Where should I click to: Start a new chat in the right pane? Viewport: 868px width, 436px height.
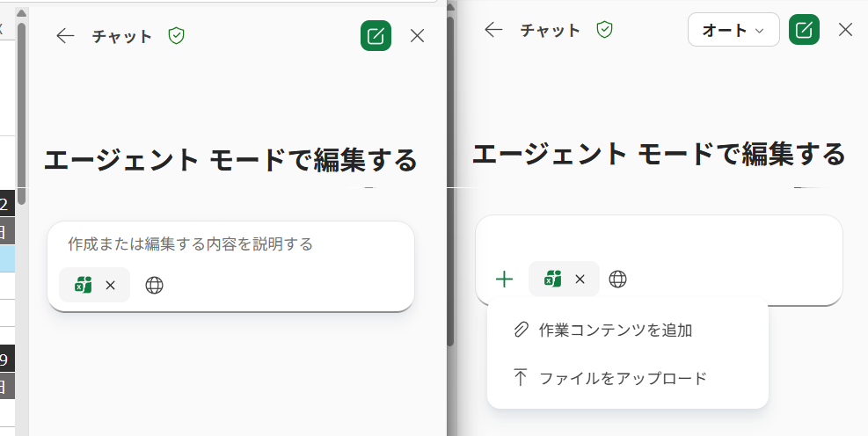tap(804, 30)
